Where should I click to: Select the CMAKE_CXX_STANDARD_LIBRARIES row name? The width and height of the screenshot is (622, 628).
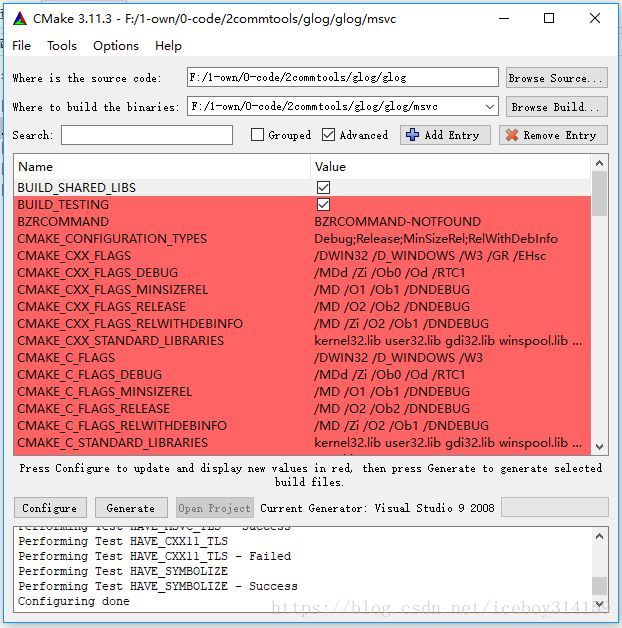[x=121, y=340]
